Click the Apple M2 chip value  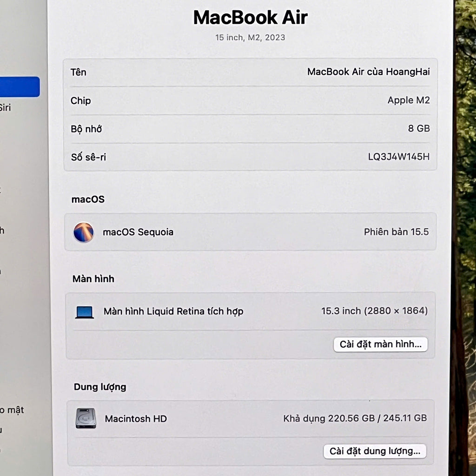408,100
